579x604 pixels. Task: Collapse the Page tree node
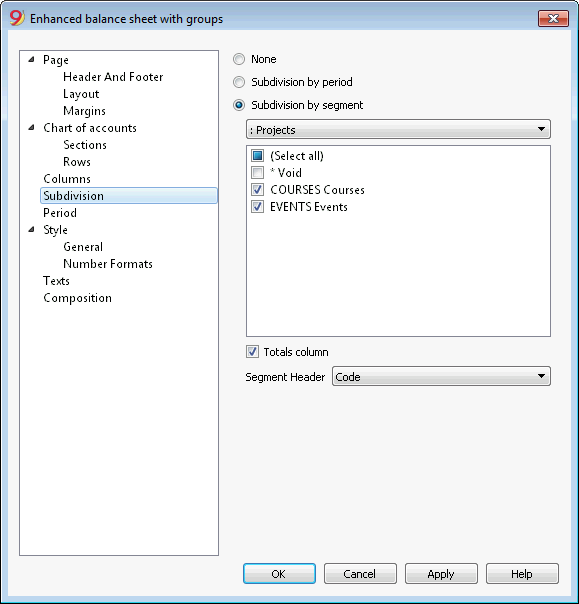pyautogui.click(x=32, y=60)
